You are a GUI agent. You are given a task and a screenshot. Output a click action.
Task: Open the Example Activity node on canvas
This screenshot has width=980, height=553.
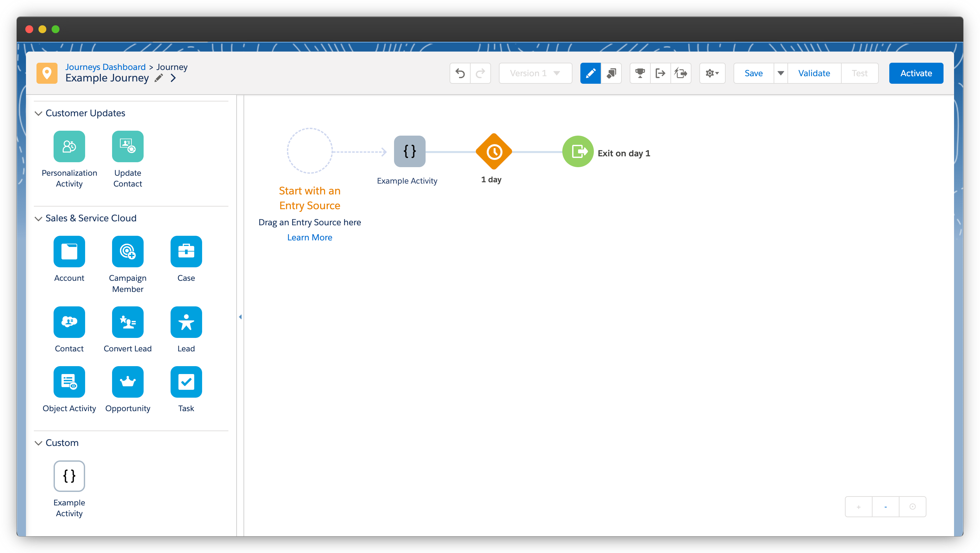410,151
